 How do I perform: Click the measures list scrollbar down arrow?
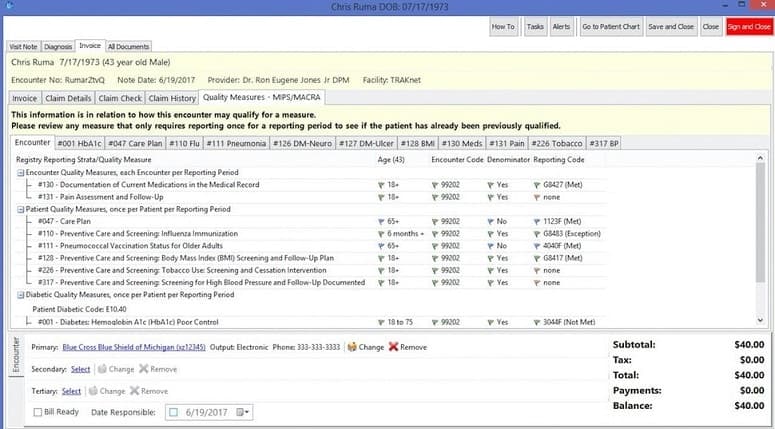pos(760,321)
